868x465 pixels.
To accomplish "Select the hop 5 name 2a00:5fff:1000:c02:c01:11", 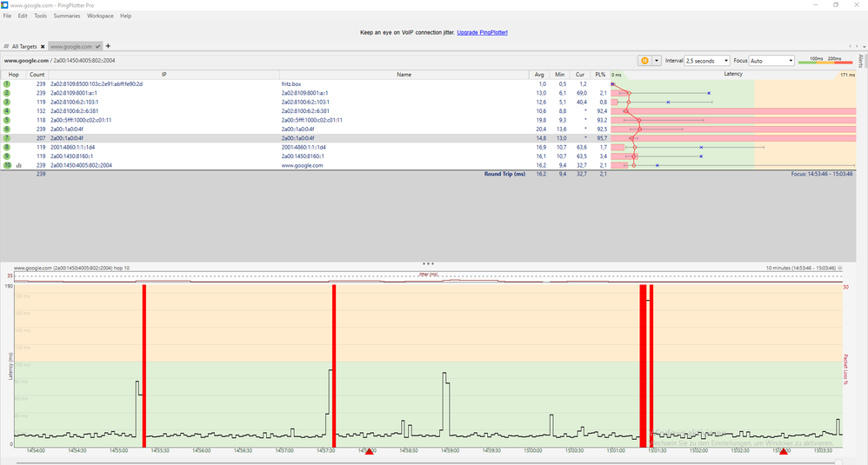I will [311, 120].
